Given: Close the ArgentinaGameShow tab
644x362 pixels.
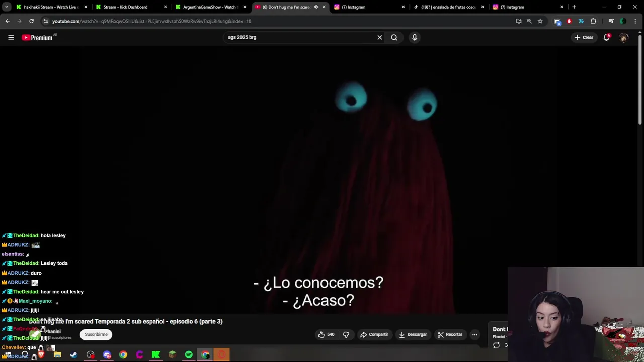Looking at the screenshot, I should coord(245,7).
